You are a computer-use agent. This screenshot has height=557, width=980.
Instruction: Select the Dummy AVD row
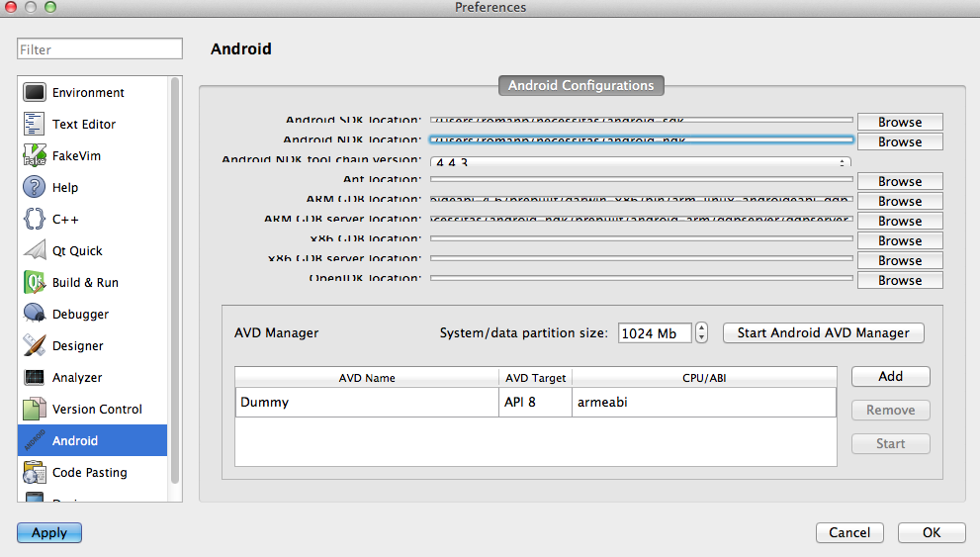pyautogui.click(x=366, y=403)
